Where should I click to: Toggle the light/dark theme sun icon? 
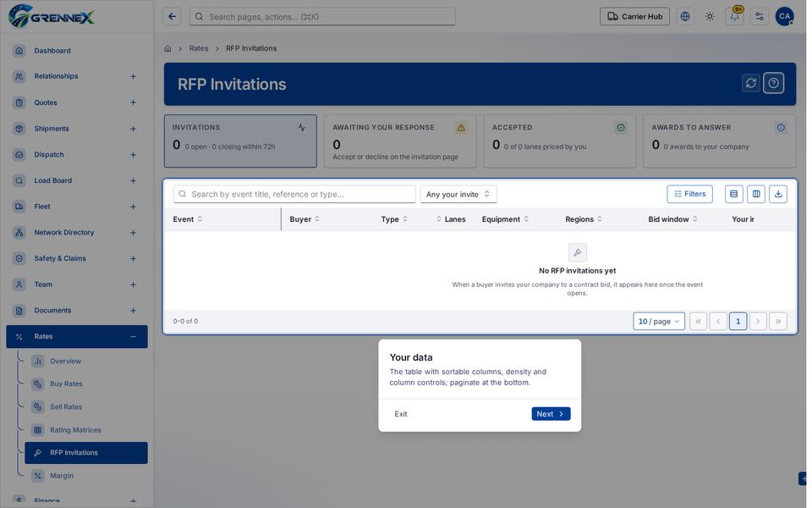(x=710, y=17)
